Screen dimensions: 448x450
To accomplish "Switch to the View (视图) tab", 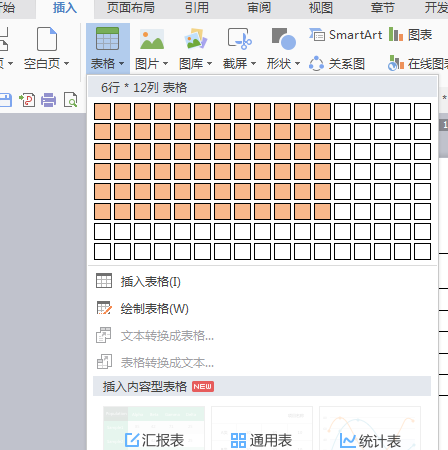I will 321,8.
